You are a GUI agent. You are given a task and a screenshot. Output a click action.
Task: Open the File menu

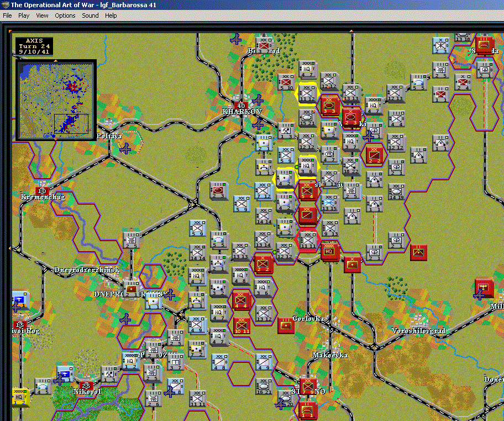coord(7,15)
